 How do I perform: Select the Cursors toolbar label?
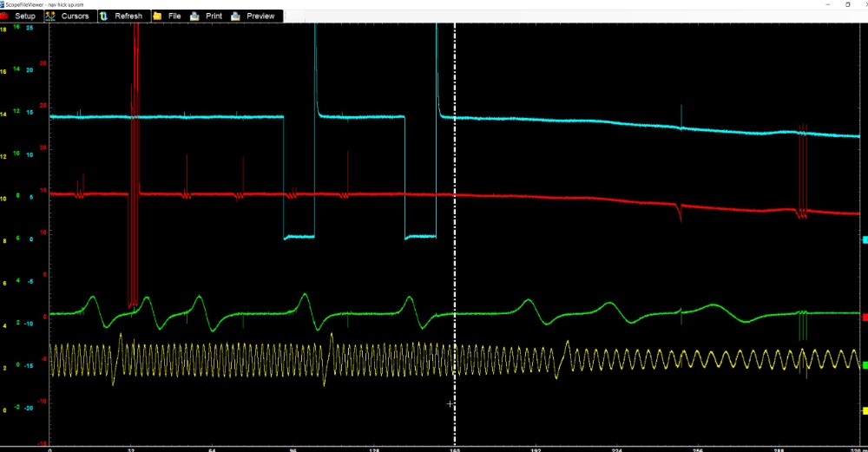75,16
